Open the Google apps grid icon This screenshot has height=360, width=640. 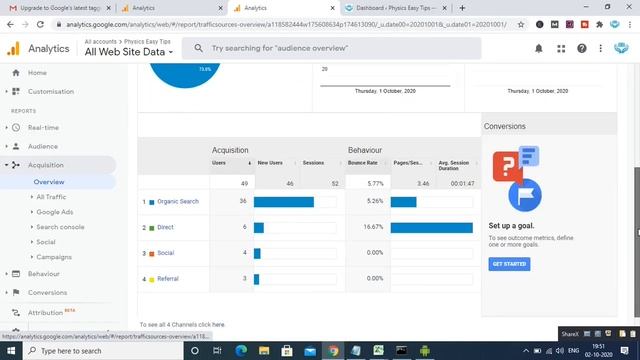(561, 49)
